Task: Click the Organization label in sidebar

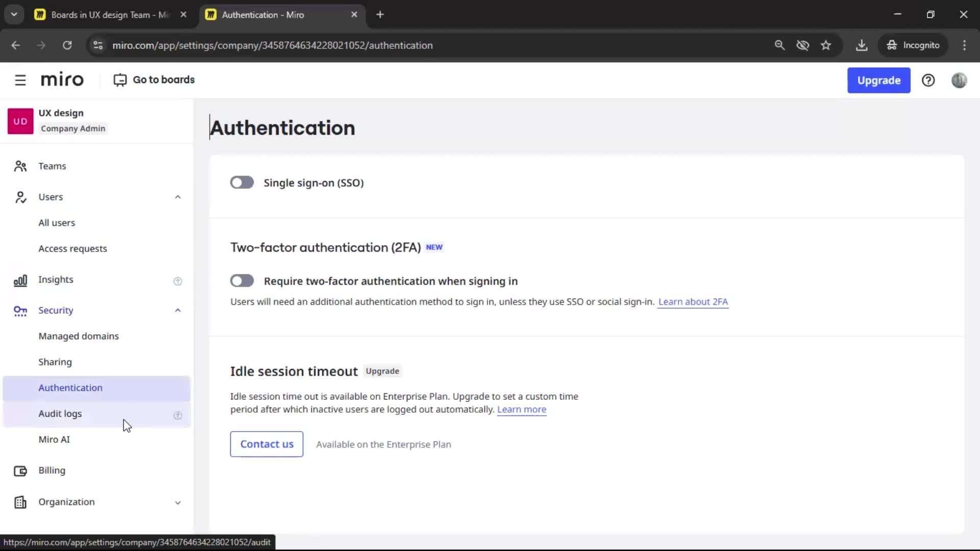Action: coord(66,503)
